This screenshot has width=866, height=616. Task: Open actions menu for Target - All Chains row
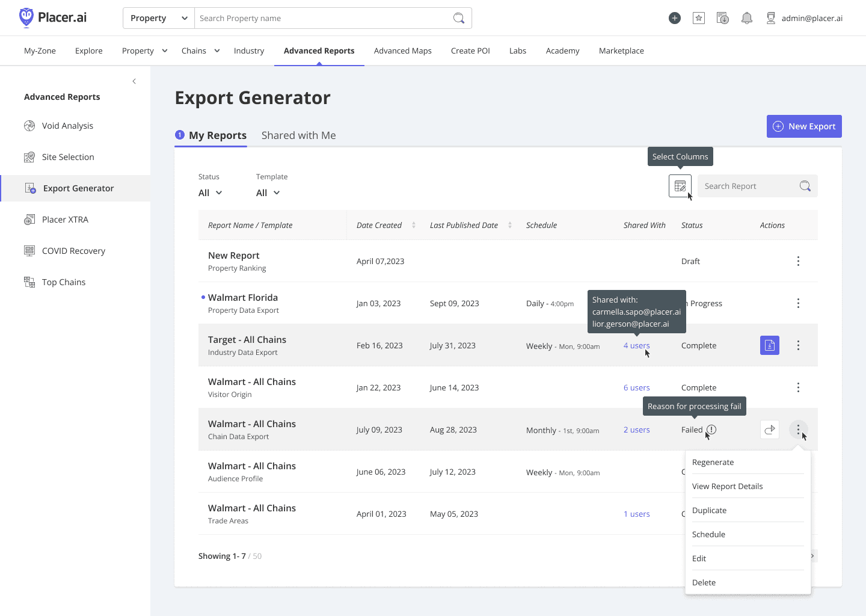point(798,345)
